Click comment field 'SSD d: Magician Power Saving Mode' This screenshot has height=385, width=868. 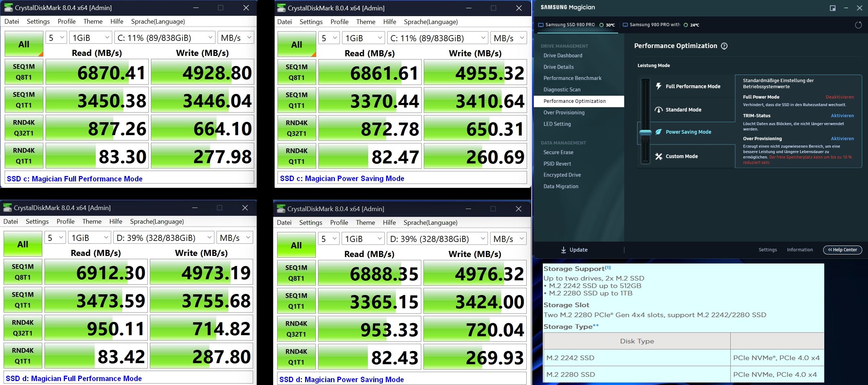click(x=402, y=379)
